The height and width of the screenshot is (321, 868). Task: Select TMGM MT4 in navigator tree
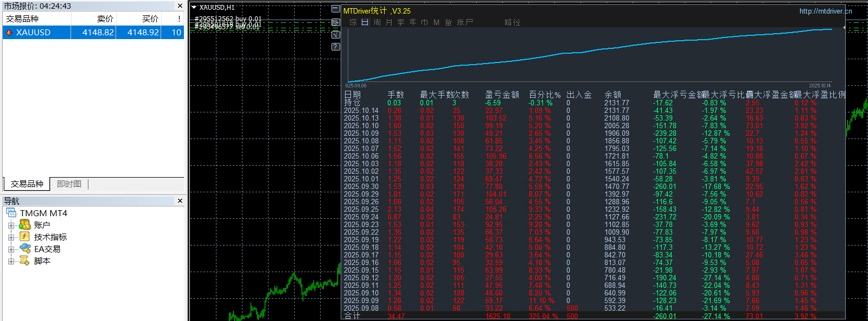coord(43,213)
